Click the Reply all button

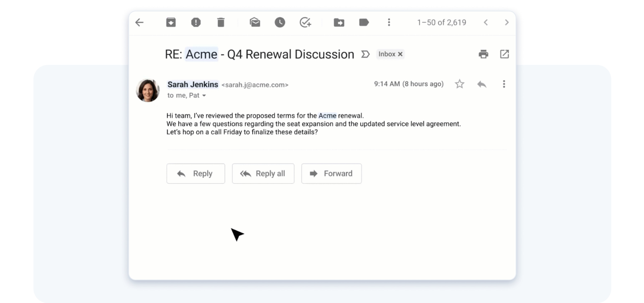pos(263,173)
